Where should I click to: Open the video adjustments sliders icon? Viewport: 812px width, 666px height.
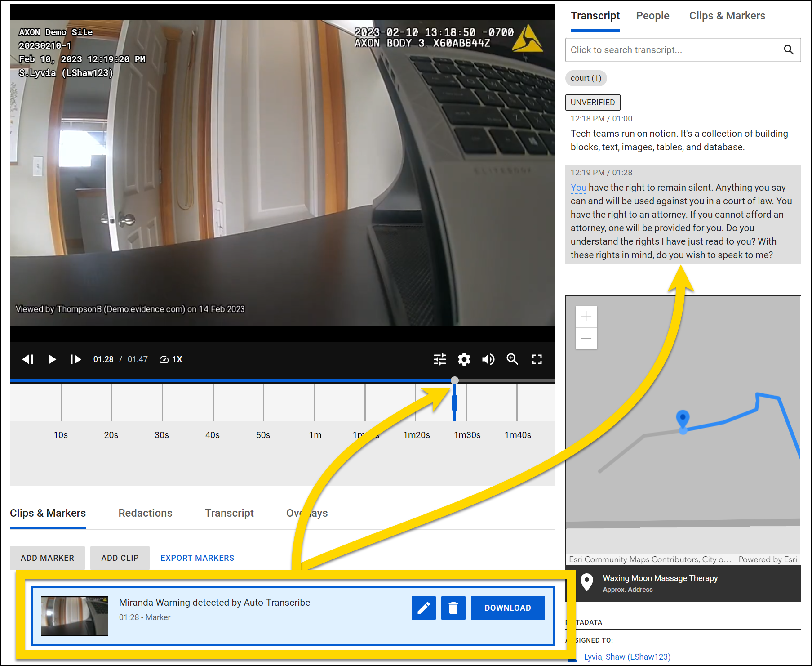pos(439,359)
